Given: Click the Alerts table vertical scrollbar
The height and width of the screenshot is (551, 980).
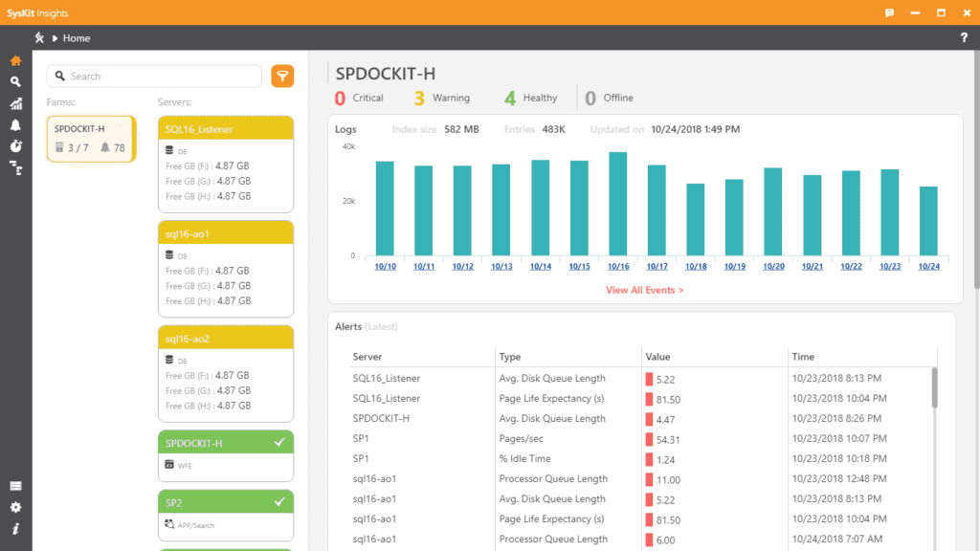Looking at the screenshot, I should (x=935, y=387).
